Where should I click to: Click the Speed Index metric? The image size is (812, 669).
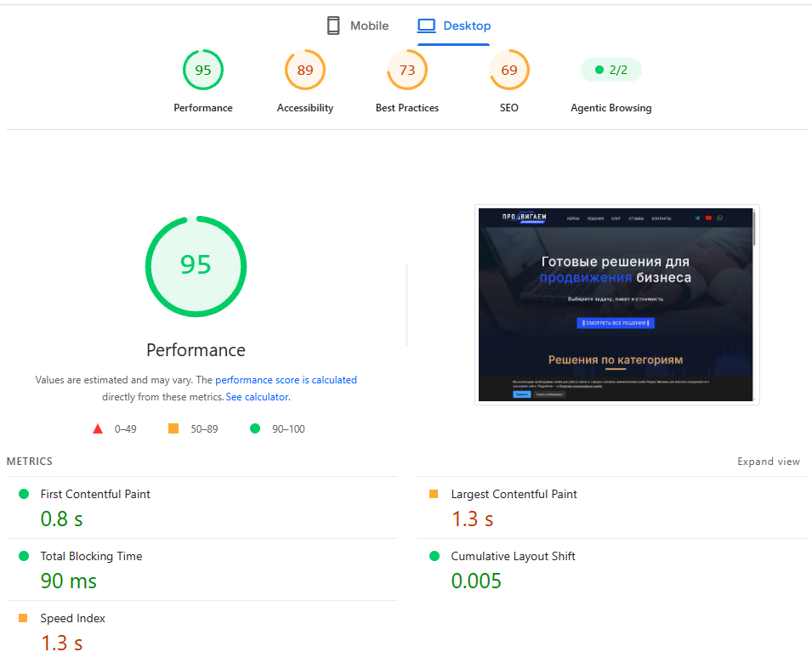point(72,618)
